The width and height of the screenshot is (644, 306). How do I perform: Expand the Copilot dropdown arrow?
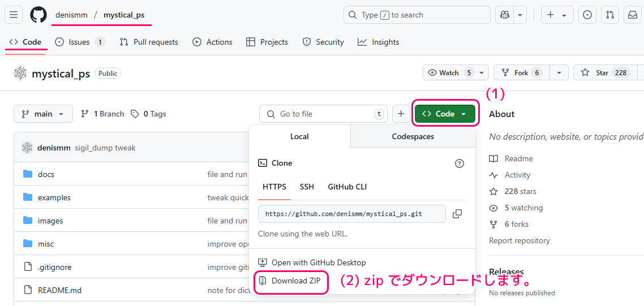point(520,15)
